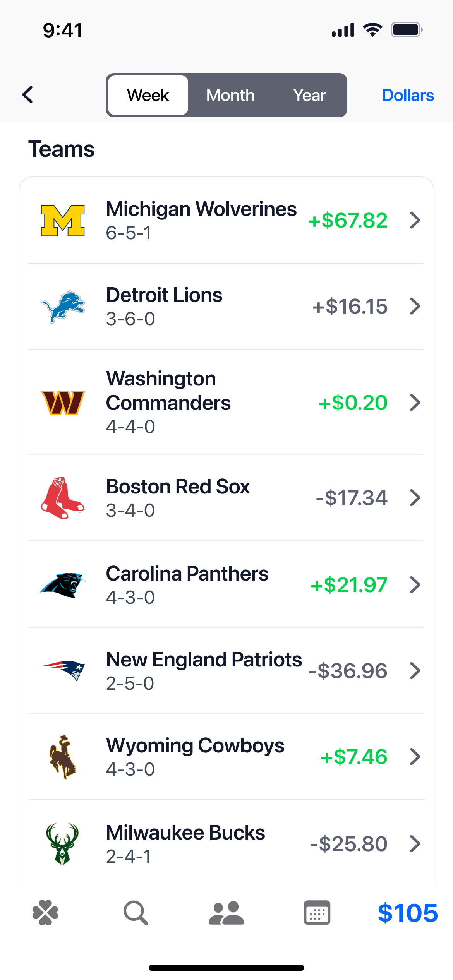The height and width of the screenshot is (980, 453).
Task: Click the Detroit Lions logo
Action: point(63,306)
